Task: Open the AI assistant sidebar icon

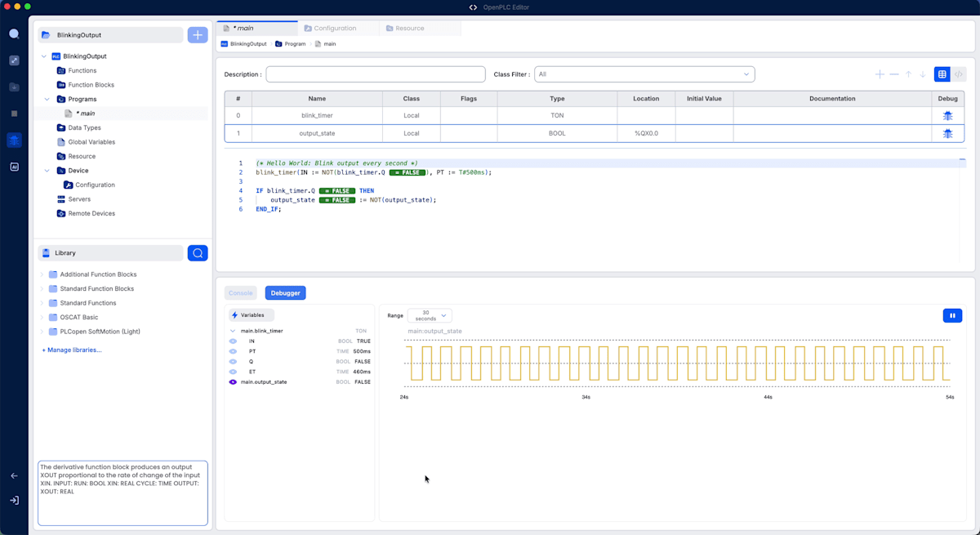Action: pyautogui.click(x=14, y=167)
